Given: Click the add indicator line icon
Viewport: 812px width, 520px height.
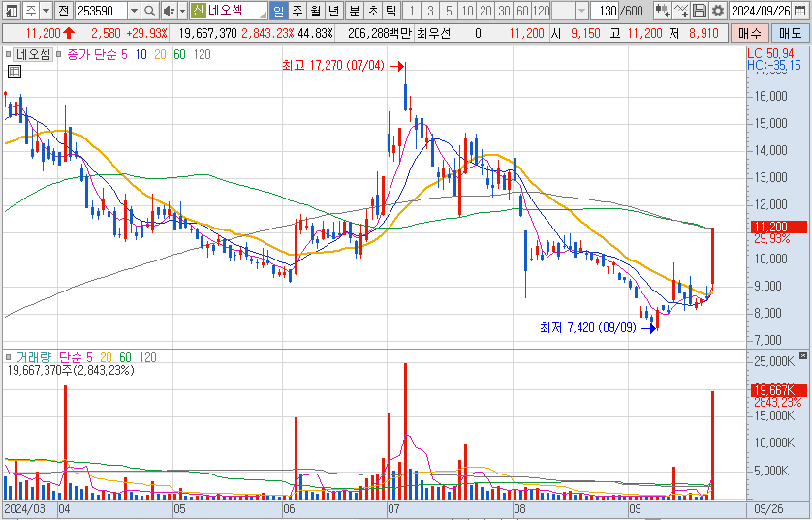Looking at the screenshot, I should pos(680,11).
